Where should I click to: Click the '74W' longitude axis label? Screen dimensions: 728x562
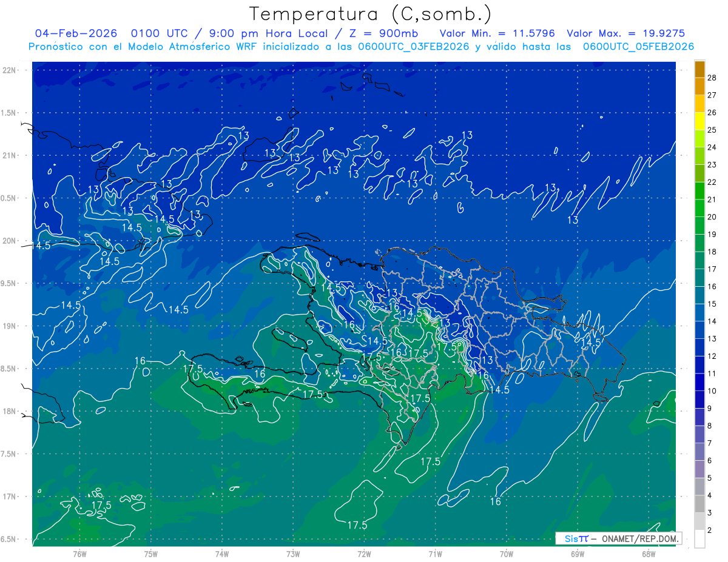click(x=222, y=554)
